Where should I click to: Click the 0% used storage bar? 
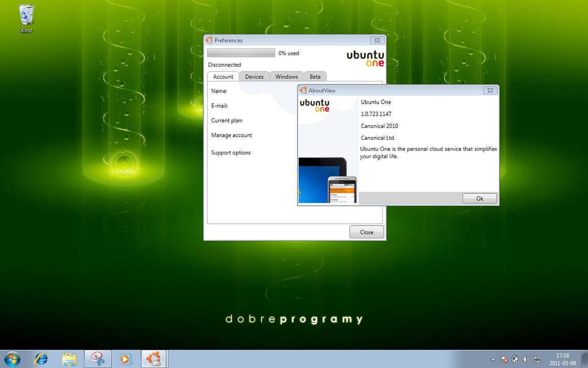click(x=241, y=52)
